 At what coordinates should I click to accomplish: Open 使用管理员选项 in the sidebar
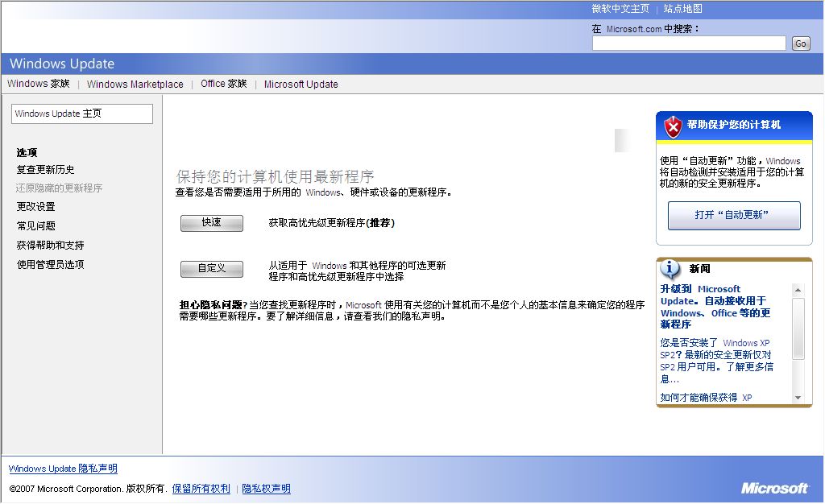tap(50, 264)
